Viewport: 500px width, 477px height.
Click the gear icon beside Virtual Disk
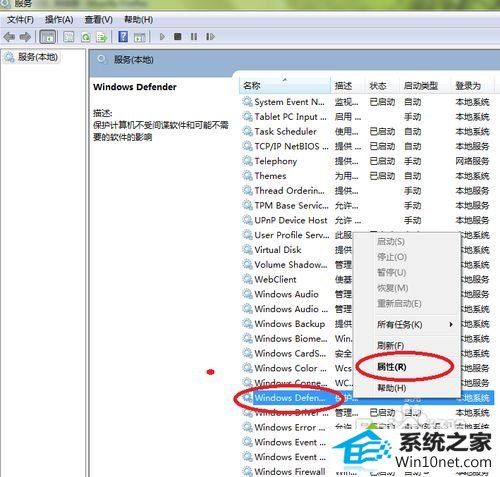tap(247, 249)
